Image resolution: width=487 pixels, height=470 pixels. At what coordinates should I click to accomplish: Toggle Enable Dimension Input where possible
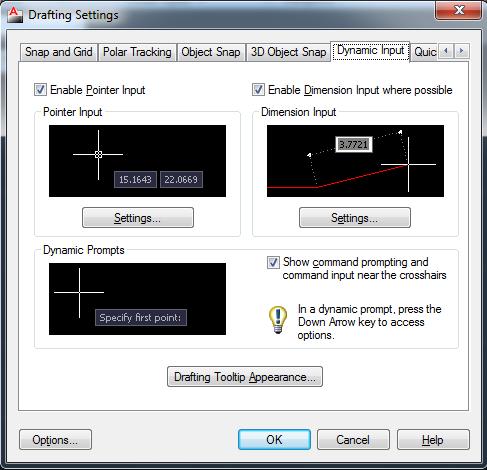(x=258, y=90)
